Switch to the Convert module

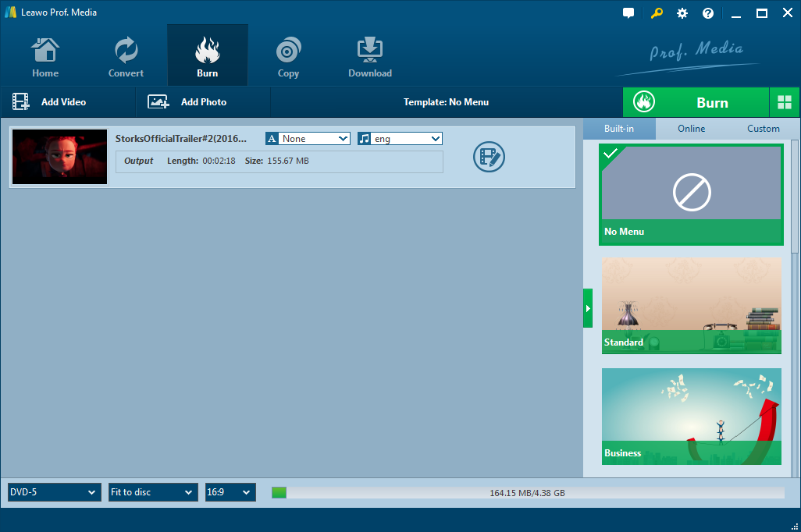pos(126,56)
